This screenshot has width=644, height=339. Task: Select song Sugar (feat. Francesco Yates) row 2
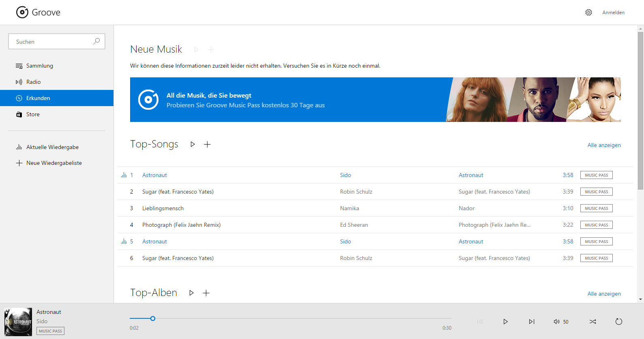[x=178, y=192]
